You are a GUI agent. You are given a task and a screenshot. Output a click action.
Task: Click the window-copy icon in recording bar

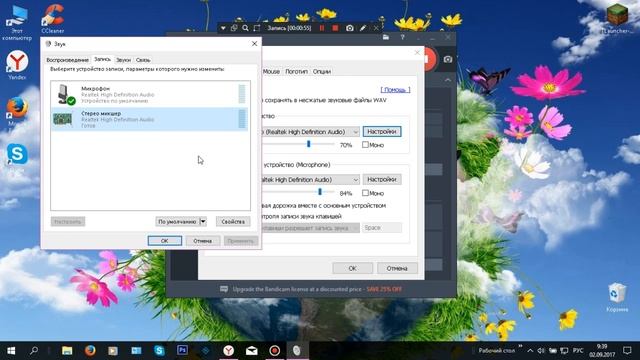pyautogui.click(x=234, y=28)
